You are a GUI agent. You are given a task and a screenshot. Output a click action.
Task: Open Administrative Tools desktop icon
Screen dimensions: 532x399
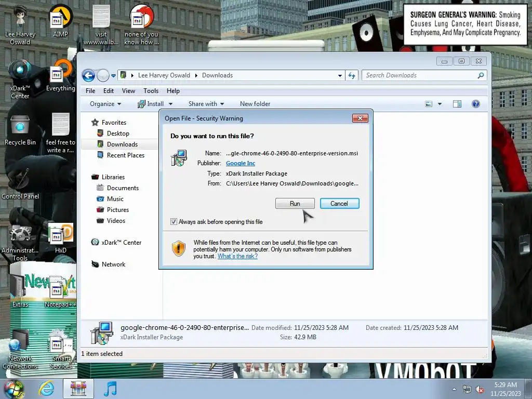point(20,242)
